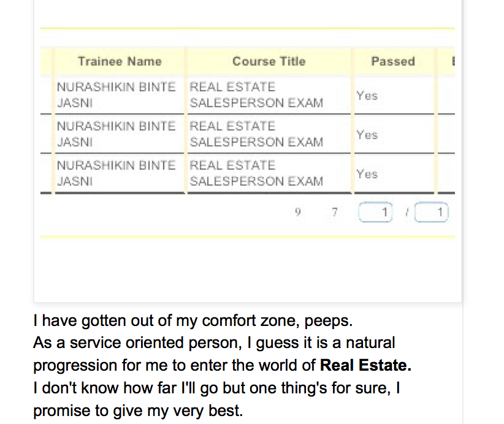Click the third row's Yes value
This screenshot has height=424, width=504.
coord(367,174)
